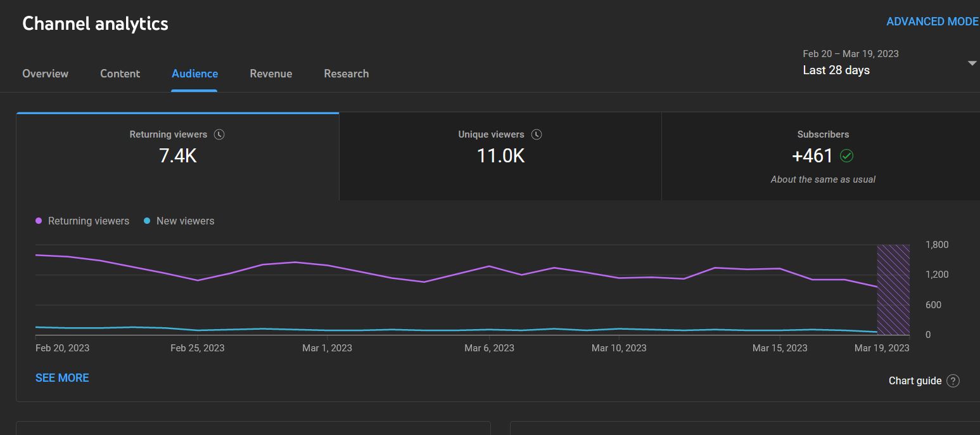Click the ADVANCED MODE link

932,22
